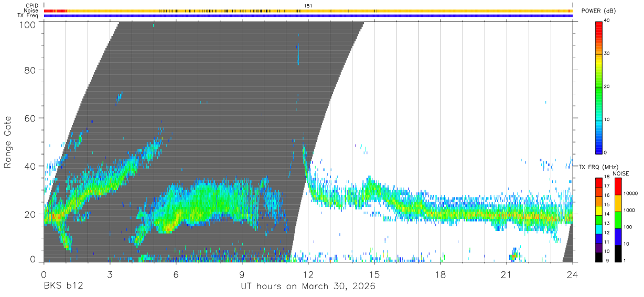The width and height of the screenshot is (644, 297).
Task: Select the 15 hour tick on the UT axis
Action: [x=374, y=274]
